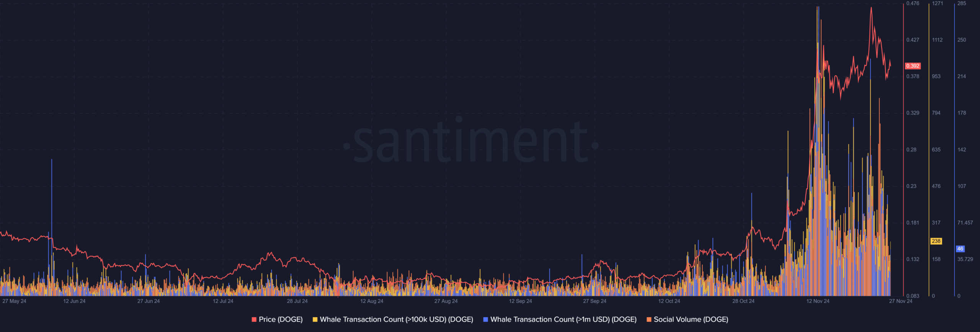Click the 0.23 price axis value
Screen dimensions: 980x332
911,186
